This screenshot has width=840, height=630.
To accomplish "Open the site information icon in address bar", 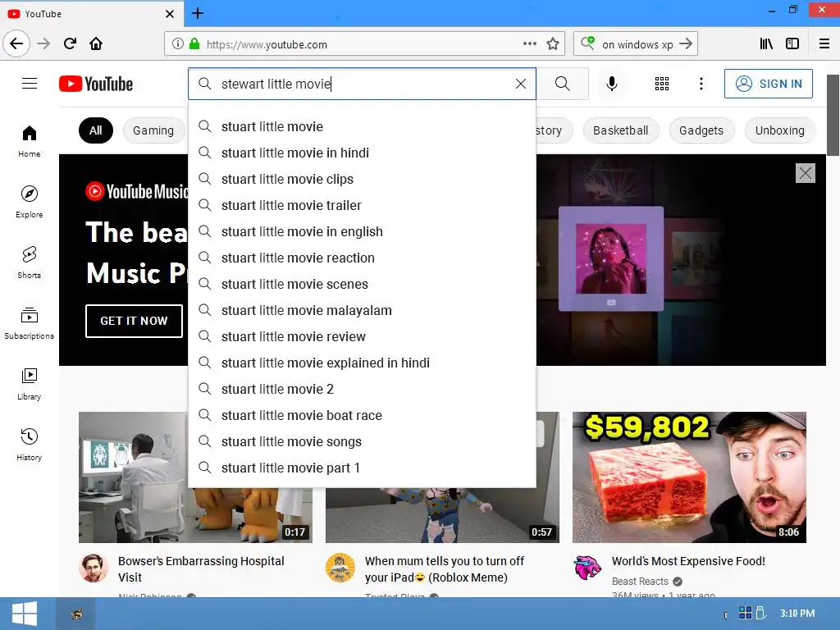I will coord(177,44).
